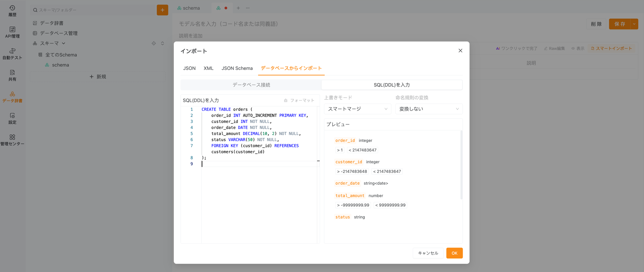Click order_id in the preview
The height and width of the screenshot is (272, 644).
(345, 141)
